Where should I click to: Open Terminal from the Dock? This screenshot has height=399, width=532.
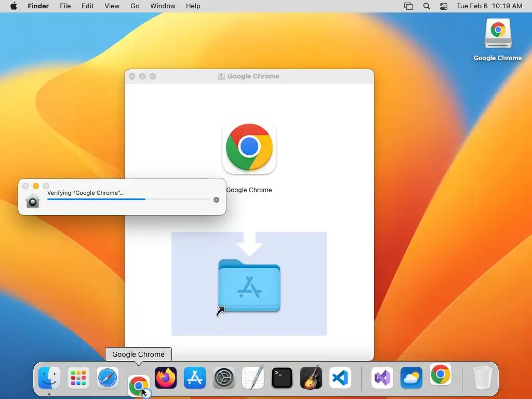[282, 378]
